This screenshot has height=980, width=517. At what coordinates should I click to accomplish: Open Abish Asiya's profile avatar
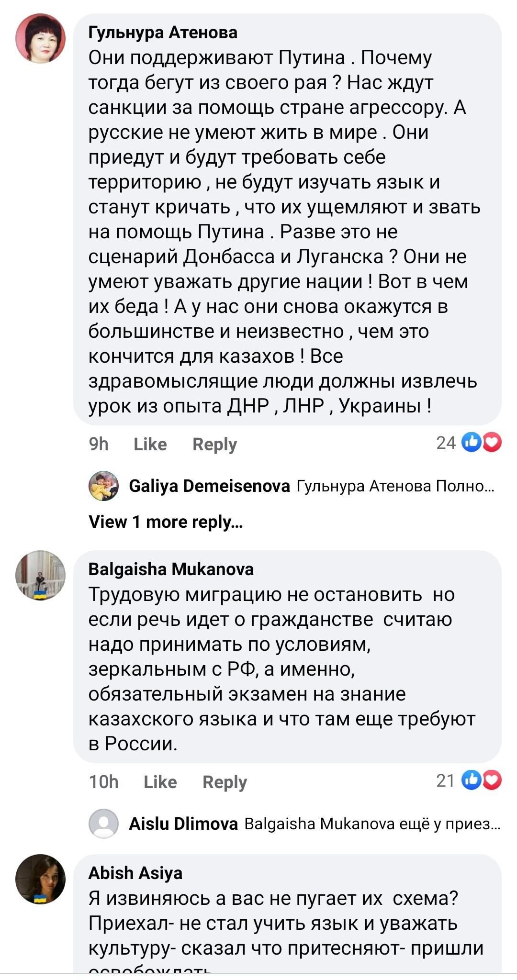click(40, 879)
